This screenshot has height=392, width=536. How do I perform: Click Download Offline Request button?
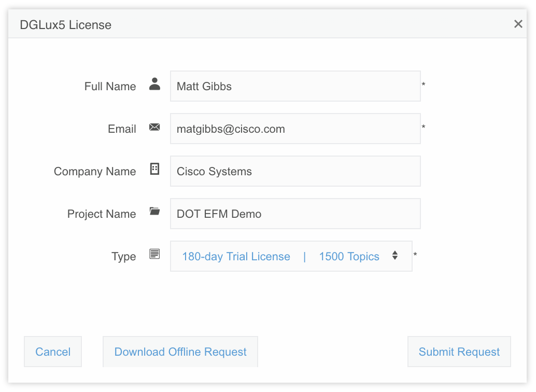tap(180, 352)
